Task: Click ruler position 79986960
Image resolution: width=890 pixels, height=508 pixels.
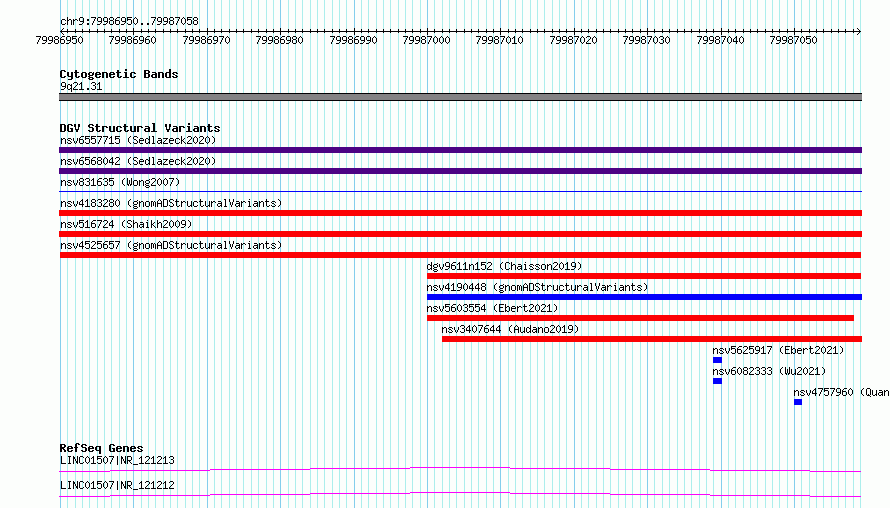Action: [x=132, y=40]
